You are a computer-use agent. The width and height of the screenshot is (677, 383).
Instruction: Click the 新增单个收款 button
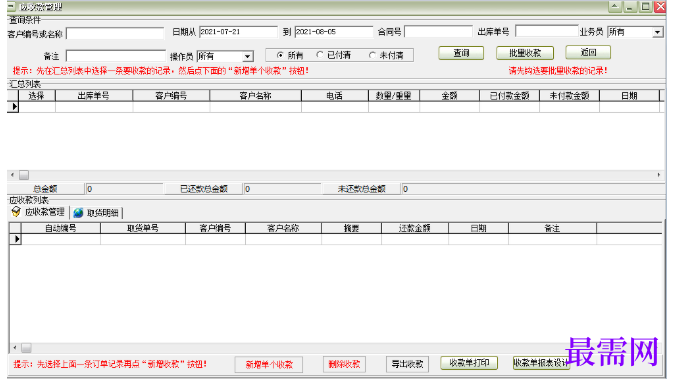pyautogui.click(x=269, y=364)
